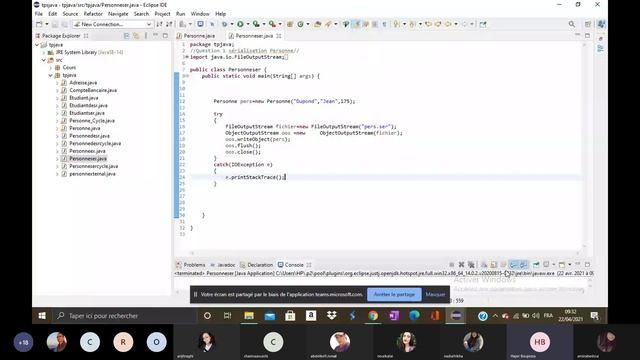Toggle Mark Occurrences in main toolbar
640x360 pixels.
pos(356,24)
